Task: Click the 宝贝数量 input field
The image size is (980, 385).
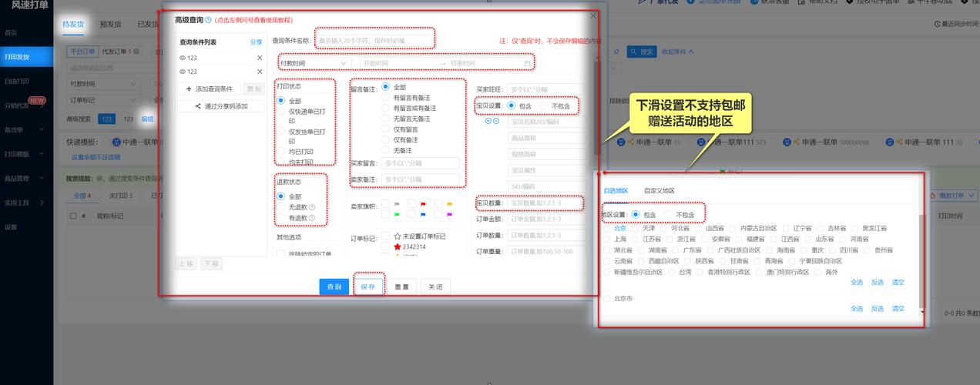Action: tap(545, 203)
